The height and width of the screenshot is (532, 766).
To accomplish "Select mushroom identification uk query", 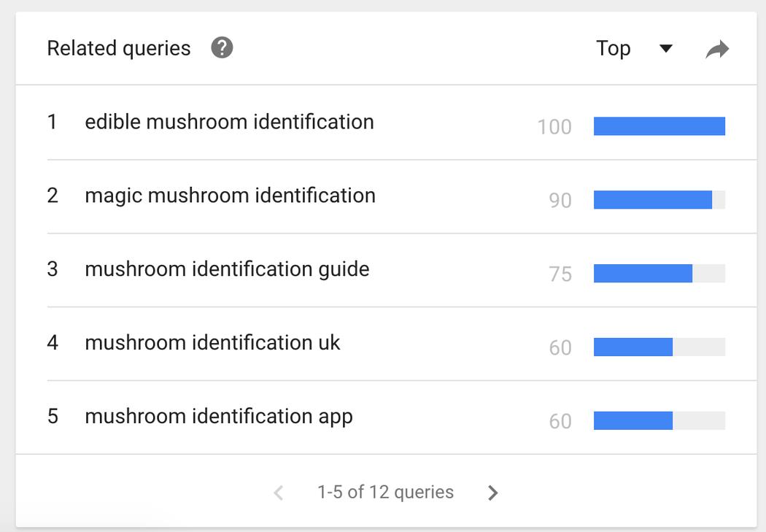I will pyautogui.click(x=212, y=342).
